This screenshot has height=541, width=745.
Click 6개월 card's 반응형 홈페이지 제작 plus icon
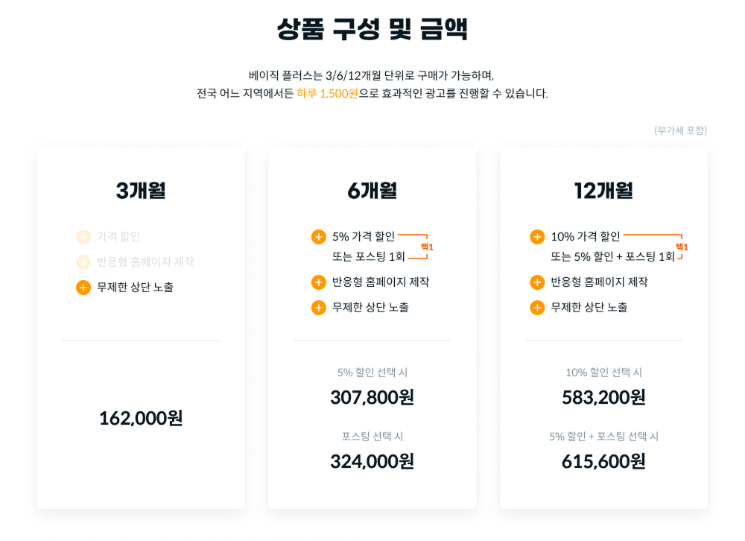(x=318, y=282)
